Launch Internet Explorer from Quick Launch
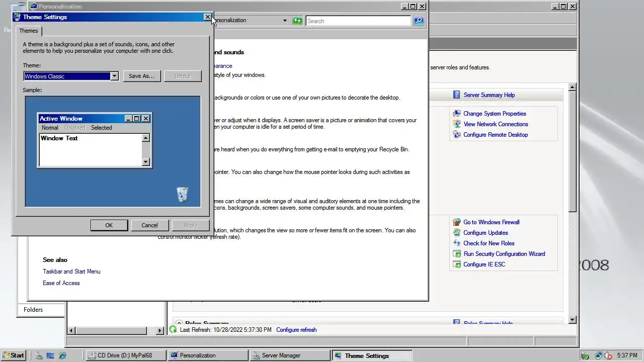The height and width of the screenshot is (362, 644). tap(62, 355)
